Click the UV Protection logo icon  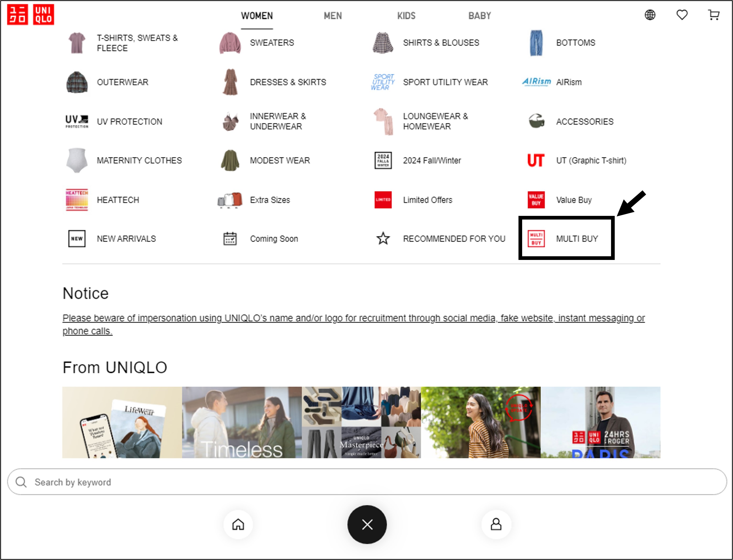pos(77,122)
